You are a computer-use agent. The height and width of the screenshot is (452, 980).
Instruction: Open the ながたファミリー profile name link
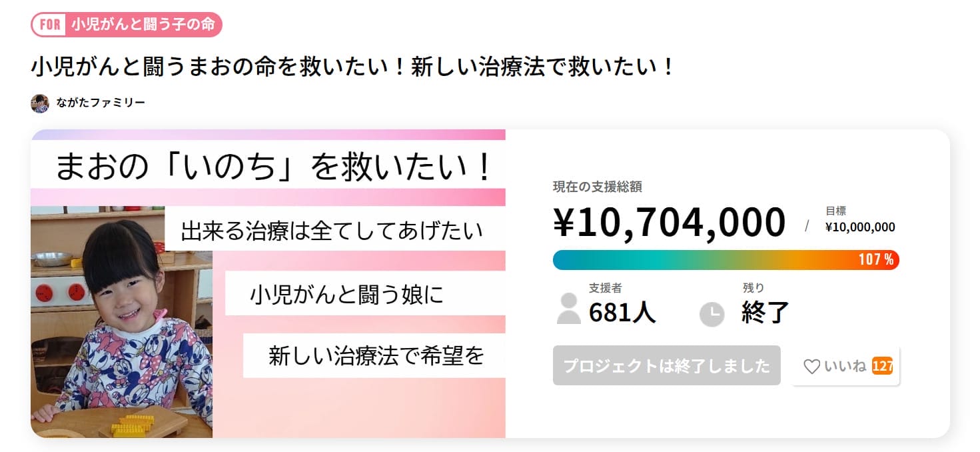tap(101, 103)
